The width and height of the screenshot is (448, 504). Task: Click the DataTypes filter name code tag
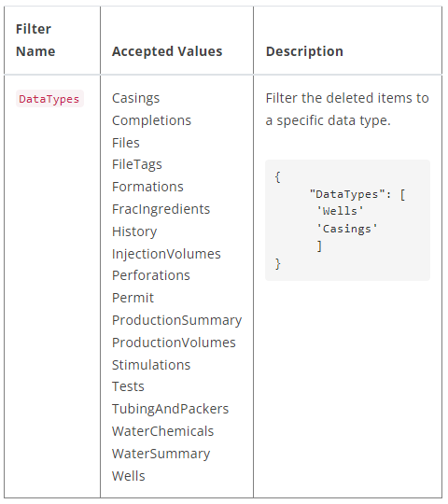pos(49,99)
